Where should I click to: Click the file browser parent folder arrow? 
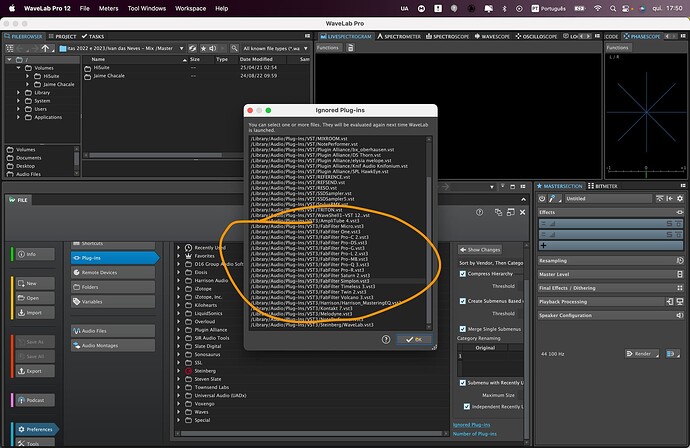pyautogui.click(x=45, y=48)
